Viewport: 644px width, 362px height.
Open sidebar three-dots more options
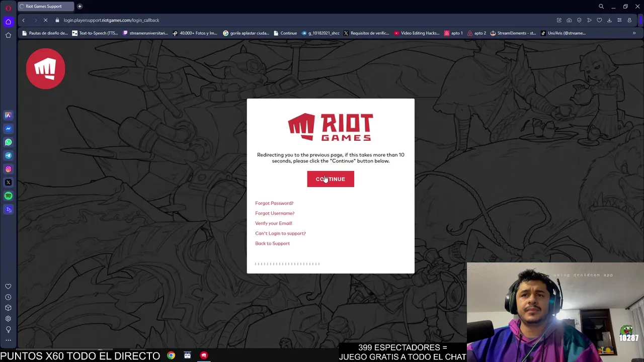click(x=8, y=340)
